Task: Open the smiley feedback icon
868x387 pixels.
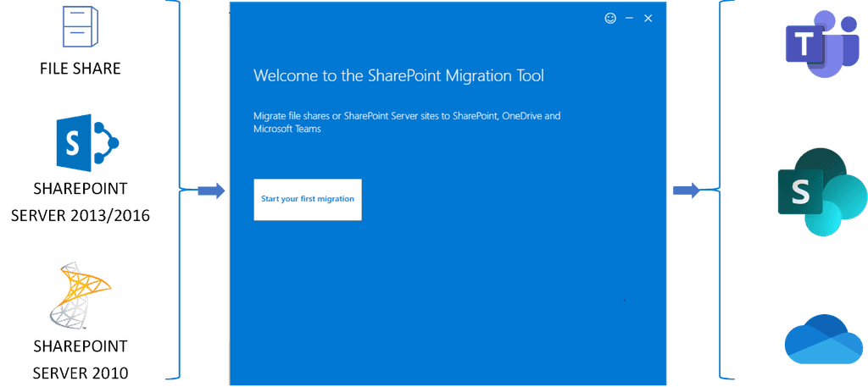Action: [x=610, y=19]
